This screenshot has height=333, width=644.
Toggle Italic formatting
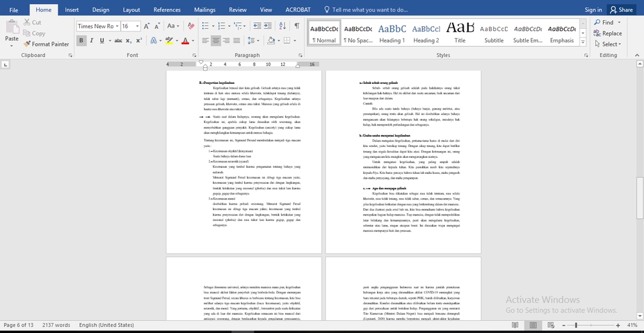pos(91,40)
